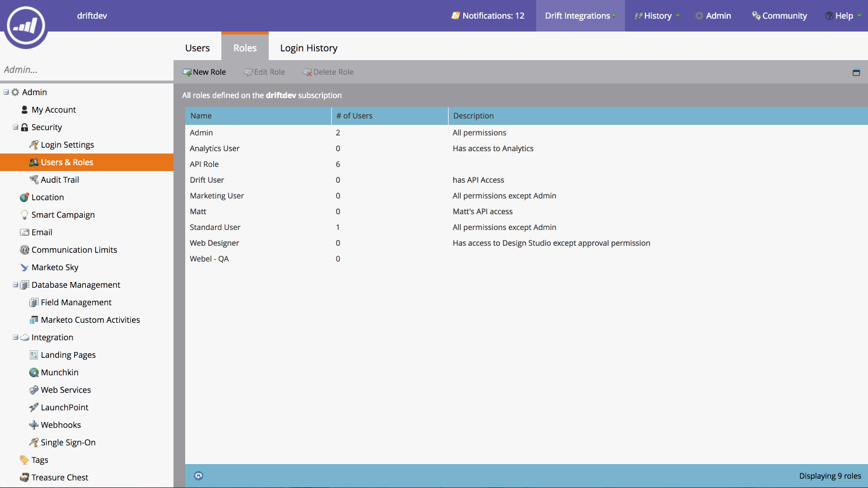Click the panel window icon at toolbar right
Image resolution: width=868 pixels, height=488 pixels.
tap(856, 72)
